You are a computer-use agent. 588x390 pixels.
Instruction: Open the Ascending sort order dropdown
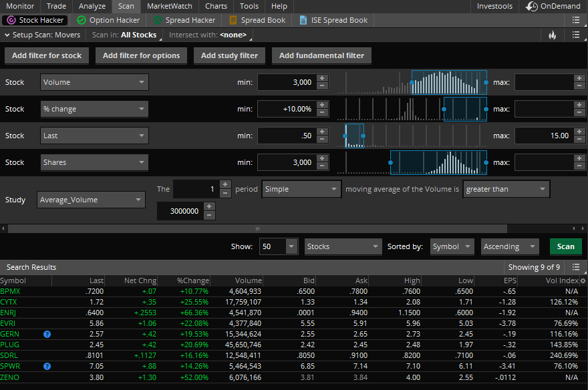click(x=509, y=246)
